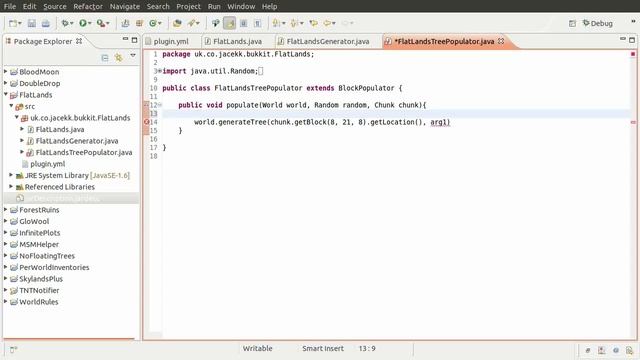Show more perspectives chevron
The image size is (640, 360).
click(633, 21)
